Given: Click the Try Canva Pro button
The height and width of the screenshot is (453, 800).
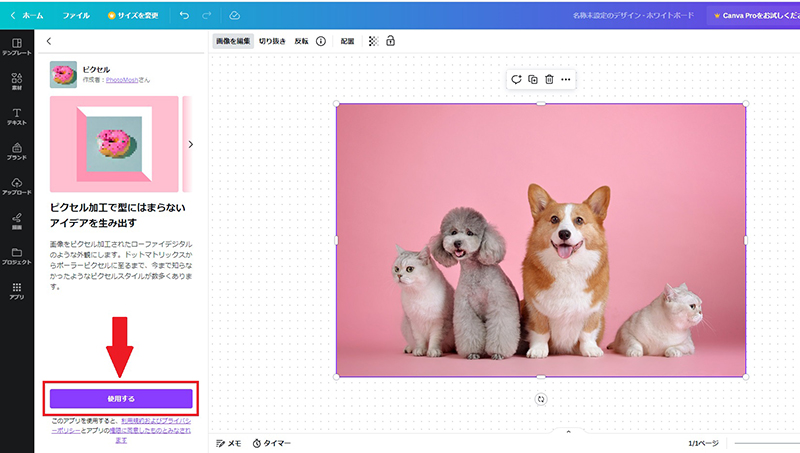Looking at the screenshot, I should [754, 15].
